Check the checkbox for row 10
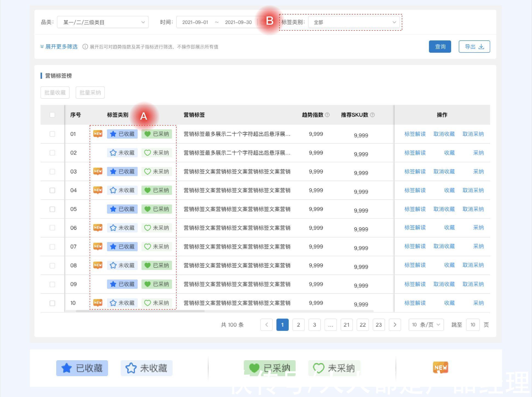This screenshot has height=397, width=532. pos(52,303)
